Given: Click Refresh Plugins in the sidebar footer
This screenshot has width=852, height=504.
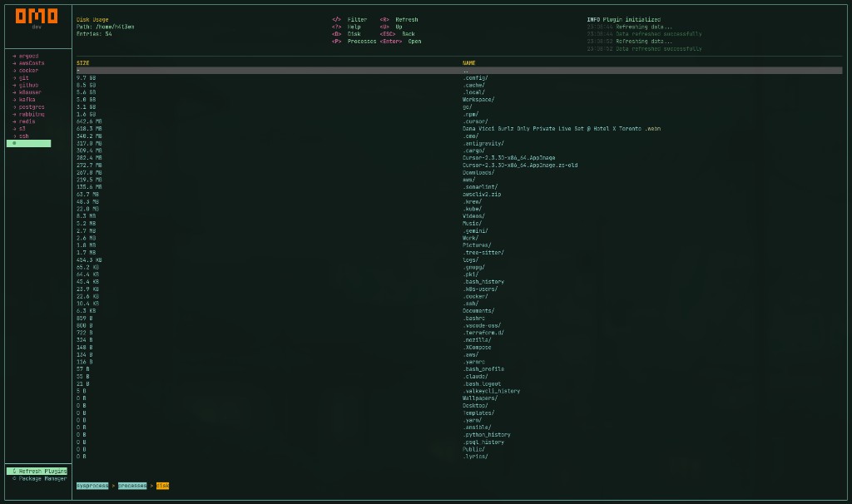Looking at the screenshot, I should click(x=37, y=472).
